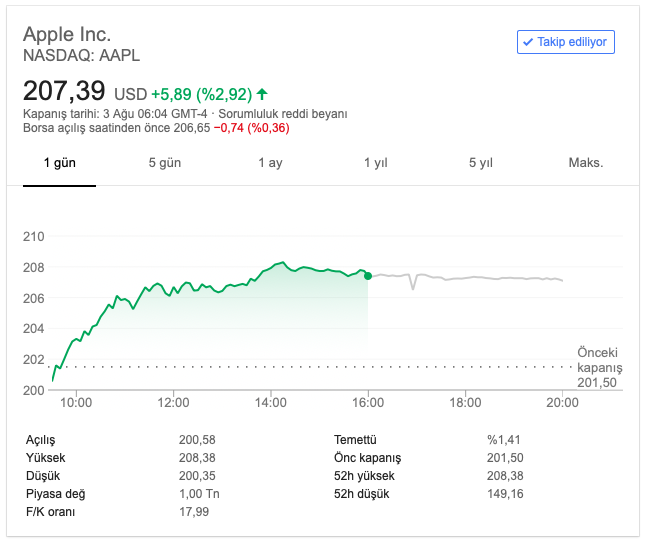Click the green upward arrow beside the percentage
This screenshot has width=645, height=545.
(262, 94)
